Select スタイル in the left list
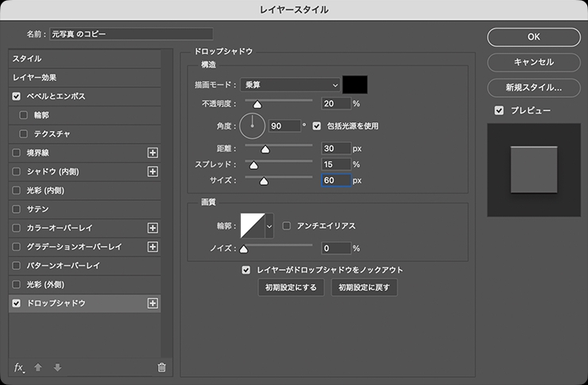Viewport: 588px width, 385px height. [x=27, y=59]
